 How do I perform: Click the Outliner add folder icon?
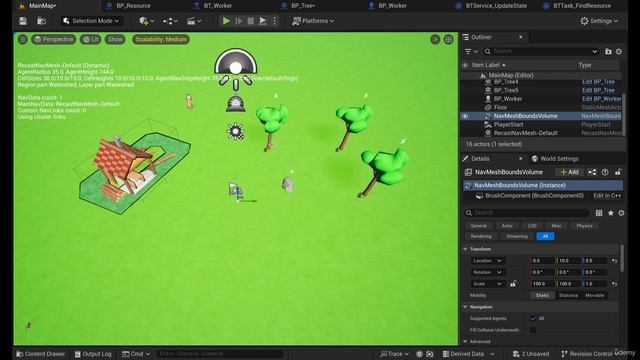click(x=608, y=51)
